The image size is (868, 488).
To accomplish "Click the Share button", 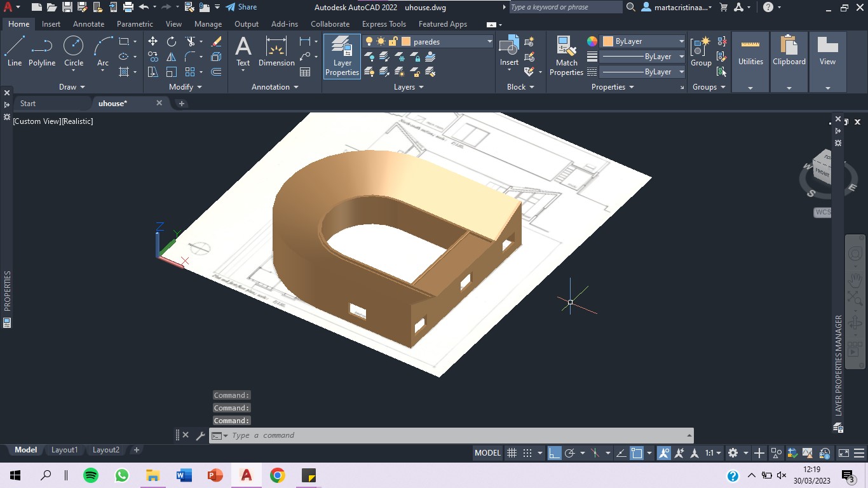I will (241, 7).
